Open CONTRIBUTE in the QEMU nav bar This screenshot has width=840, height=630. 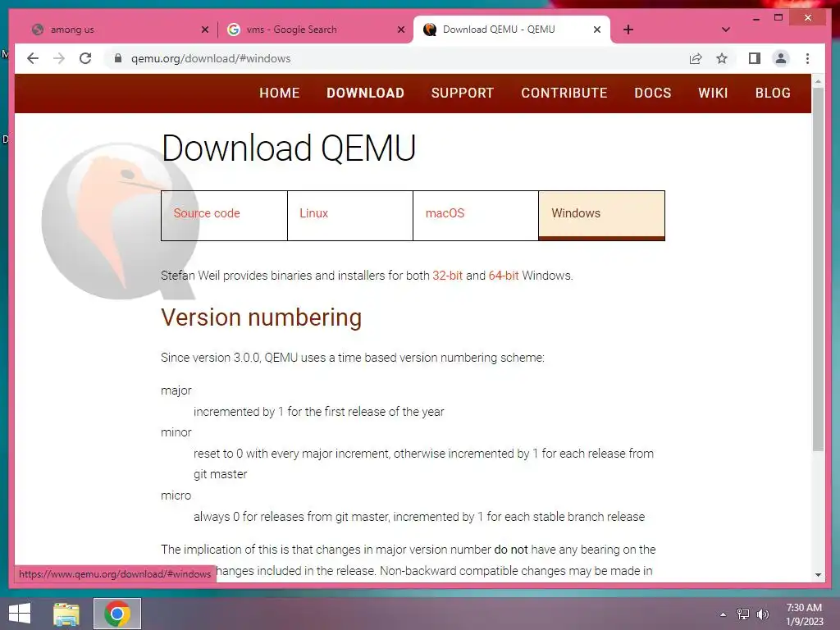pos(564,93)
